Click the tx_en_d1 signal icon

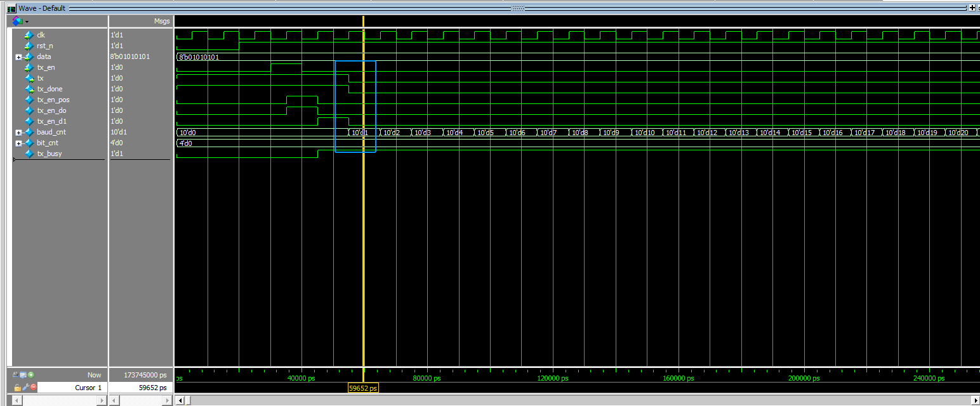coord(29,121)
